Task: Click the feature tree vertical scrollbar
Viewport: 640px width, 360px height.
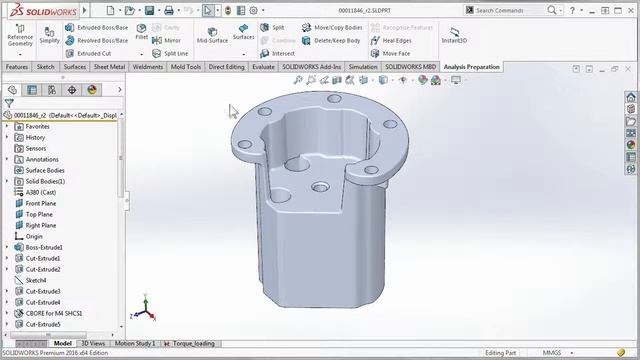Action: 121,159
